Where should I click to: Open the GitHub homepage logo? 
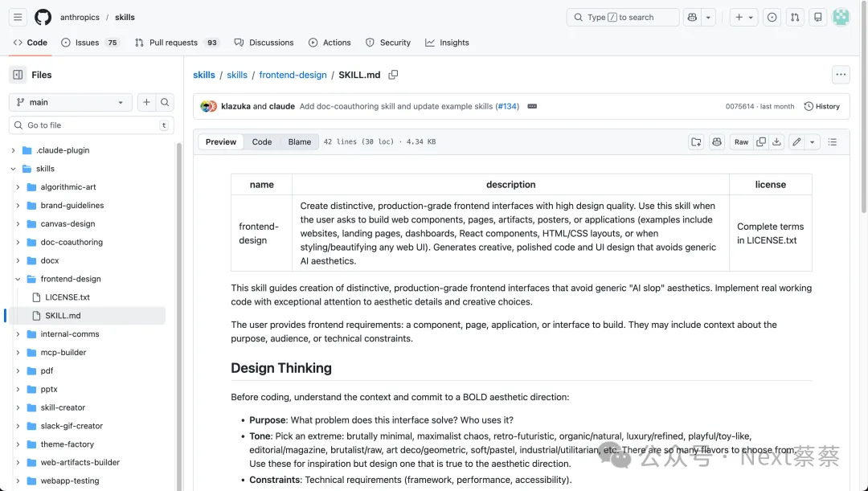(x=43, y=17)
